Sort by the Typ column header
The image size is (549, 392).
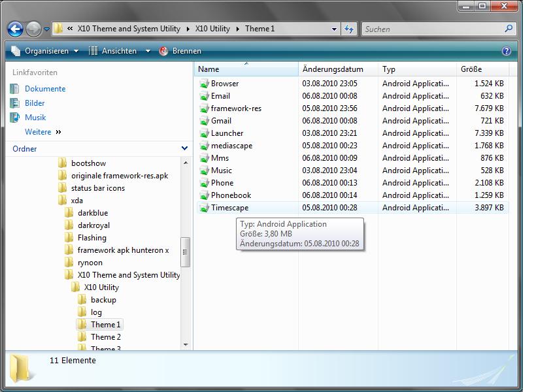tap(417, 69)
